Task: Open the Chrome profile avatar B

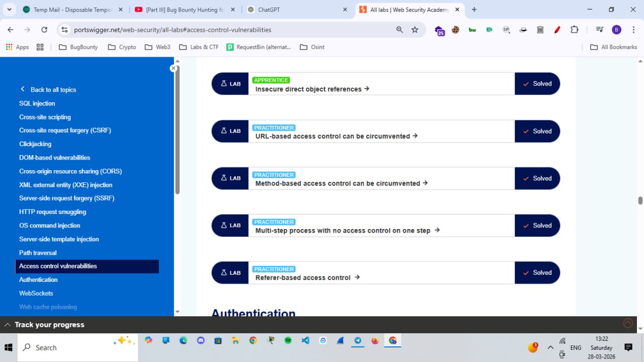Action: (616, 30)
